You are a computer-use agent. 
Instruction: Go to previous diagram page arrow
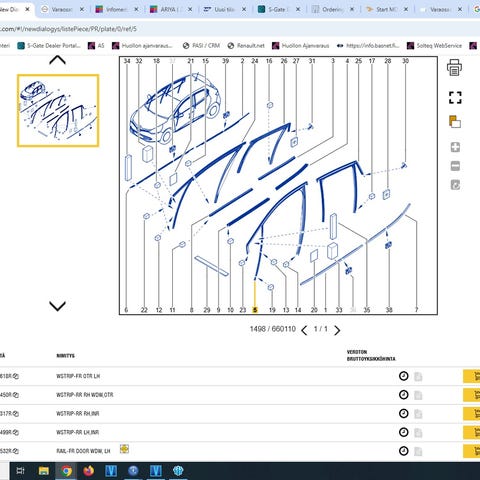click(304, 330)
